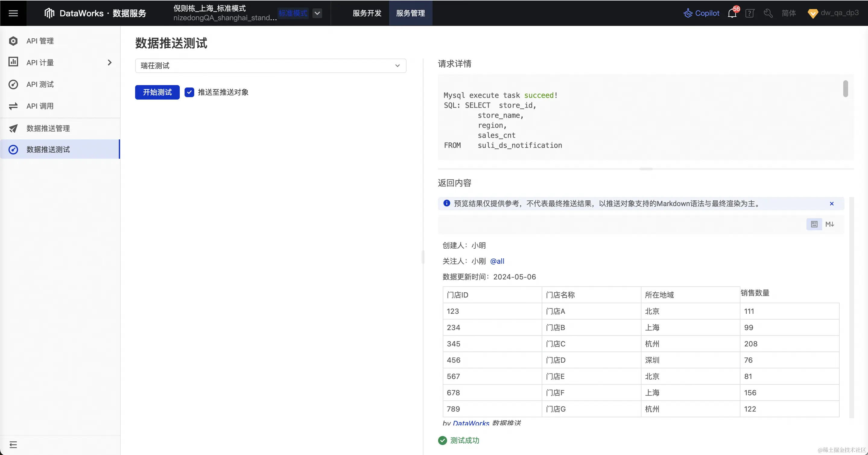
Task: Open the hamburger menu icon
Action: pyautogui.click(x=13, y=13)
